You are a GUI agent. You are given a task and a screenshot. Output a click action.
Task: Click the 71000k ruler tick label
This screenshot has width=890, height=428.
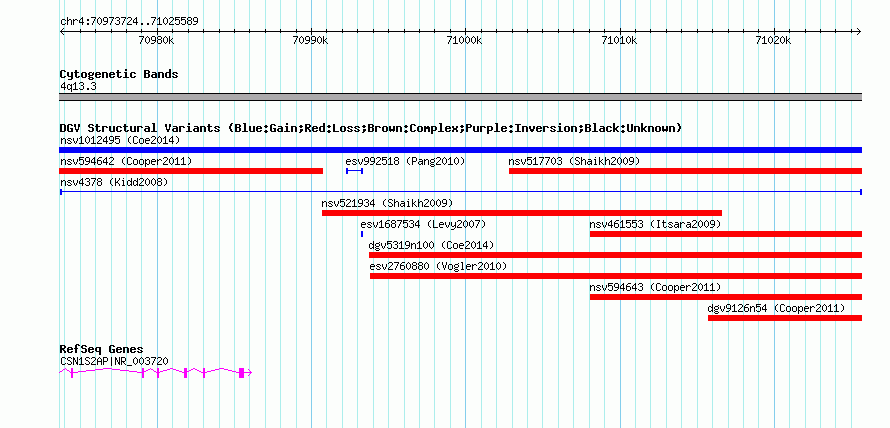464,40
